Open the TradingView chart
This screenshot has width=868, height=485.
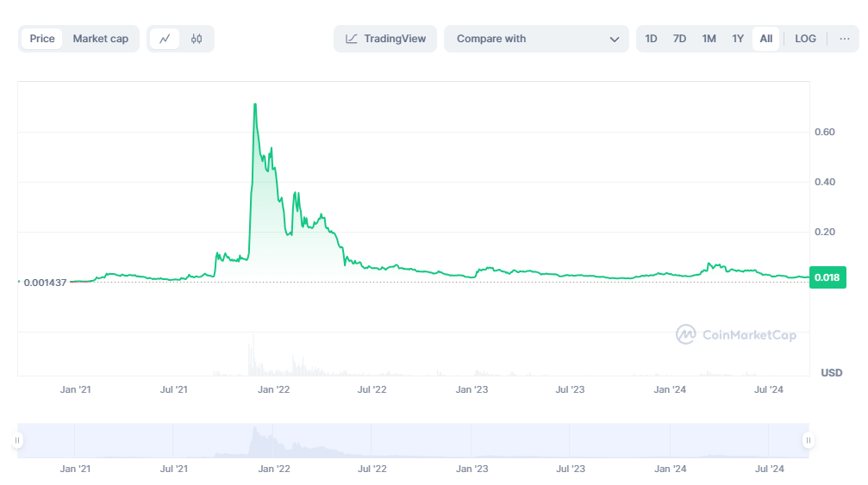tap(385, 39)
